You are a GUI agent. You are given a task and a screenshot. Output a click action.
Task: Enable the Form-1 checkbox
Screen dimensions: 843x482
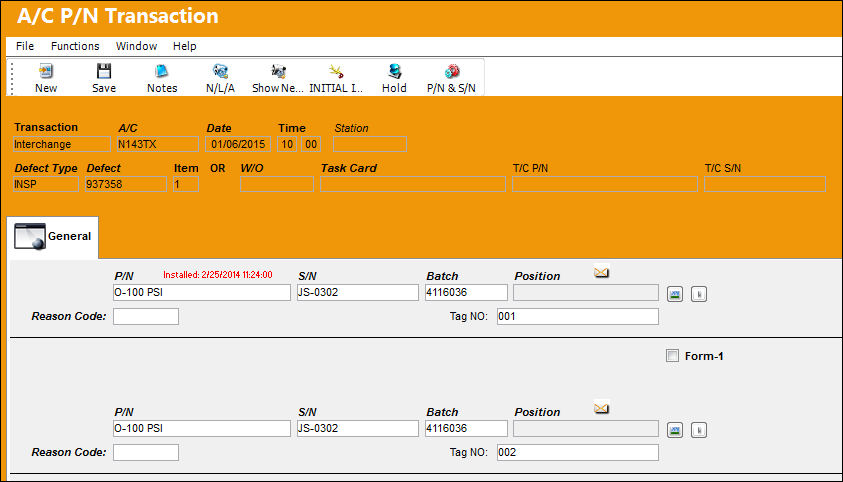[672, 356]
